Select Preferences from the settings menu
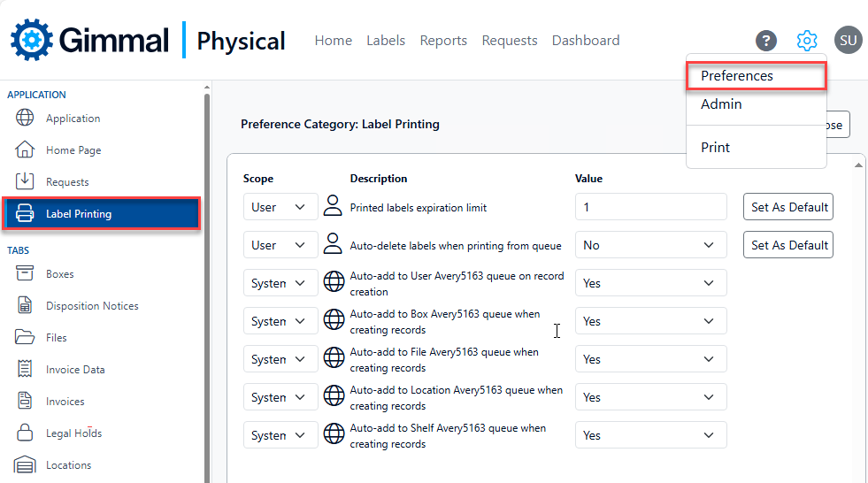The width and height of the screenshot is (868, 483). [737, 76]
